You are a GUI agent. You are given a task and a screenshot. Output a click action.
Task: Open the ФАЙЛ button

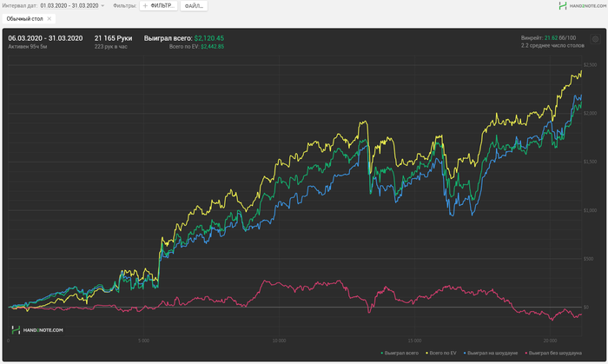[194, 6]
